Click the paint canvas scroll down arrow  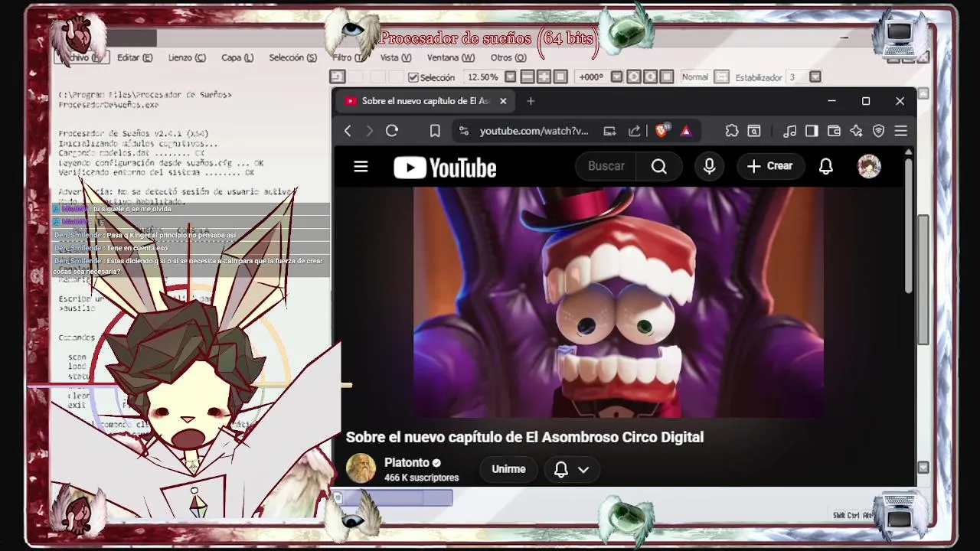923,468
